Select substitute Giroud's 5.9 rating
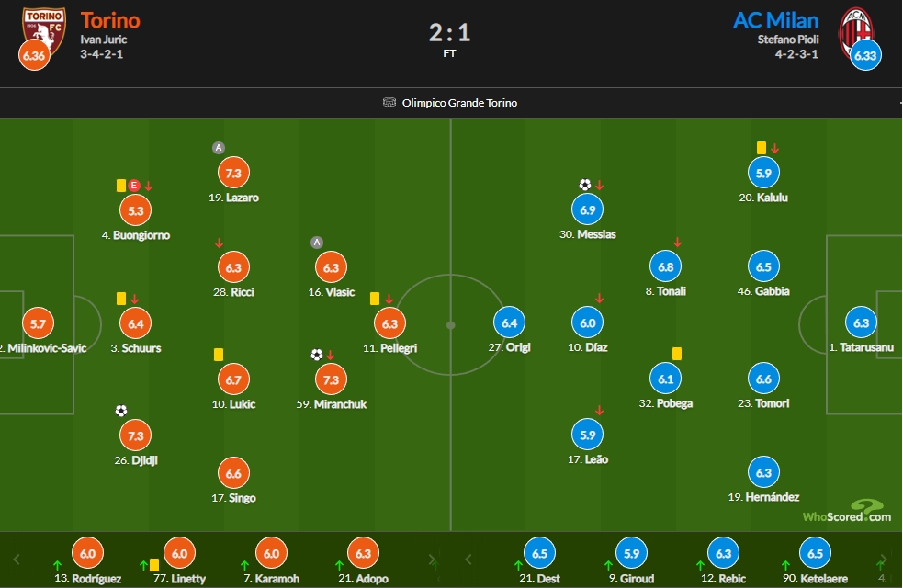The image size is (903, 588). click(631, 553)
